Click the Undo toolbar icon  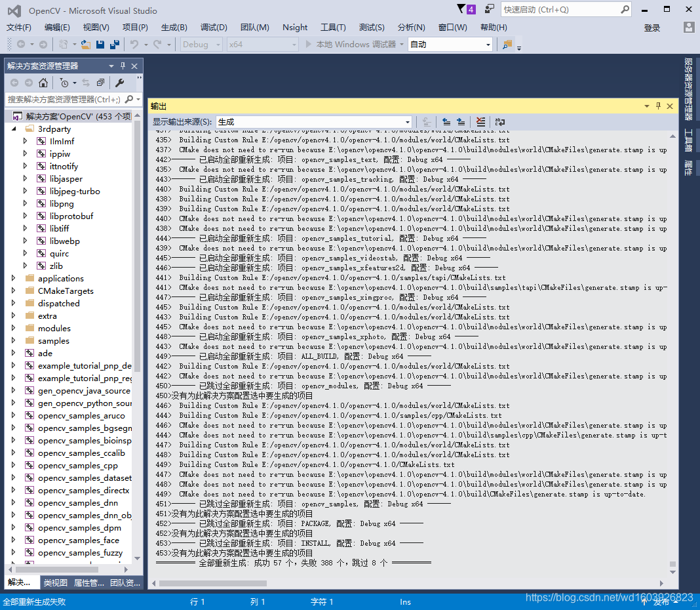click(x=134, y=44)
